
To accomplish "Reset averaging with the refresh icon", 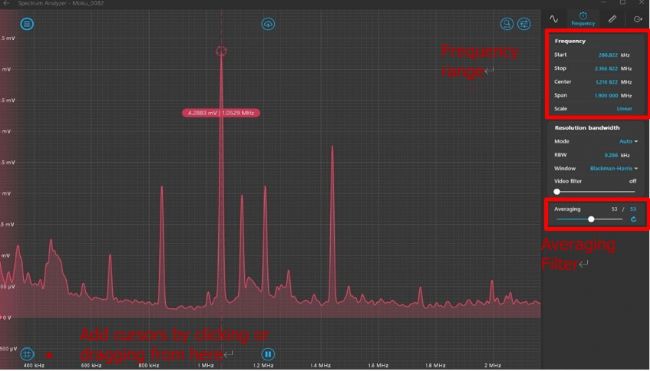I will point(633,219).
